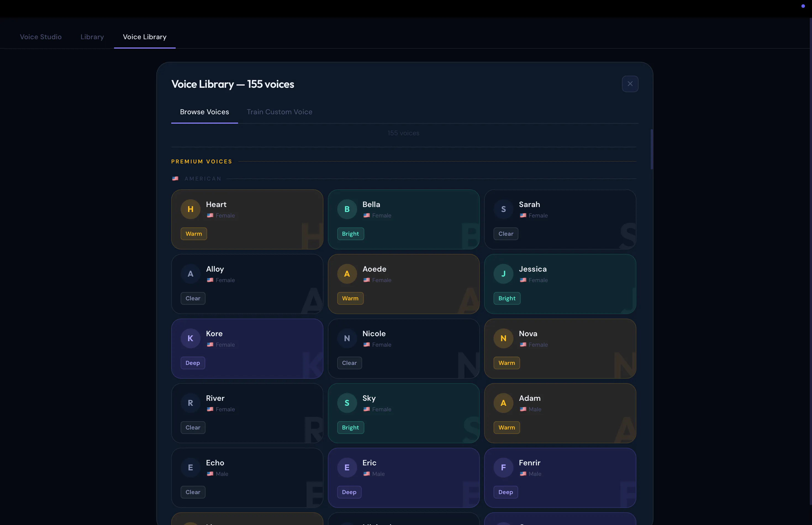Open the Library tab
Image resolution: width=812 pixels, height=525 pixels.
(x=92, y=37)
